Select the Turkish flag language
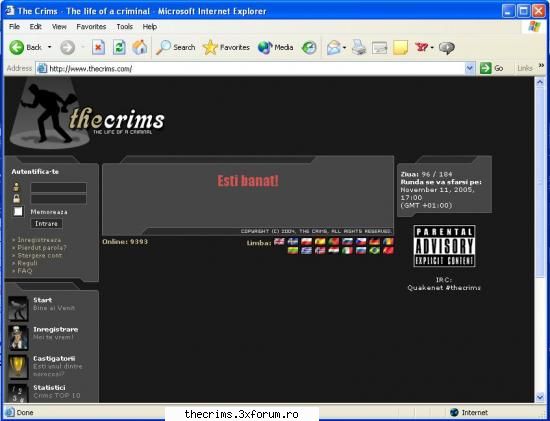 click(388, 250)
